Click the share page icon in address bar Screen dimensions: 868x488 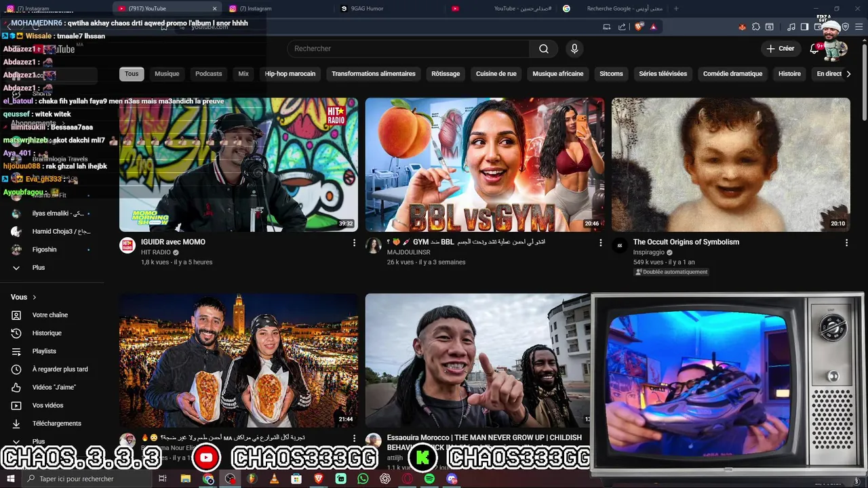[622, 27]
